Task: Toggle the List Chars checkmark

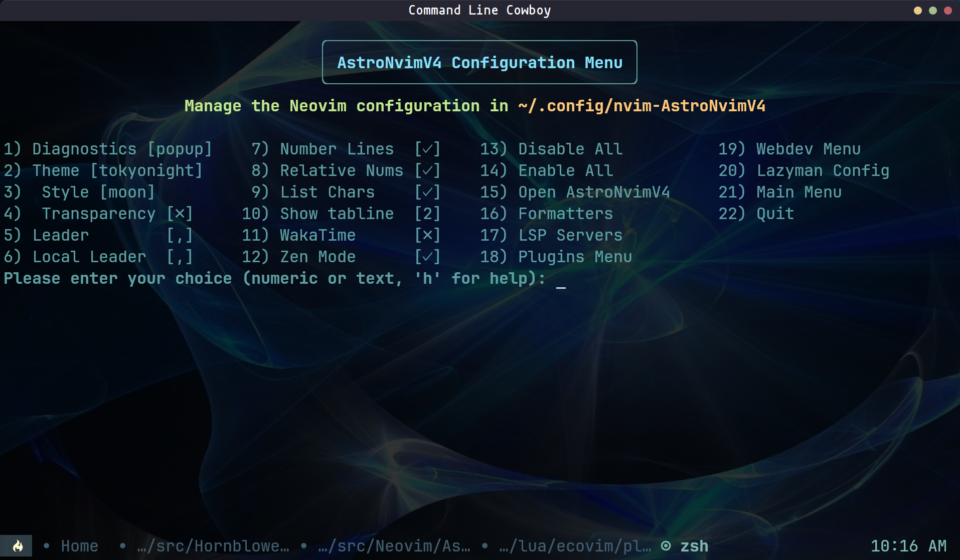Action: [x=427, y=192]
